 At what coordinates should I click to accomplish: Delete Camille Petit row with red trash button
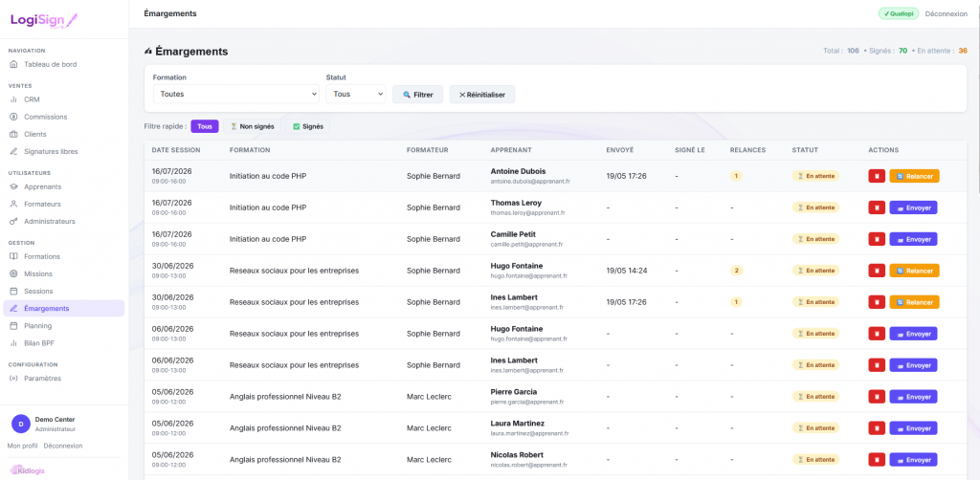(x=877, y=239)
